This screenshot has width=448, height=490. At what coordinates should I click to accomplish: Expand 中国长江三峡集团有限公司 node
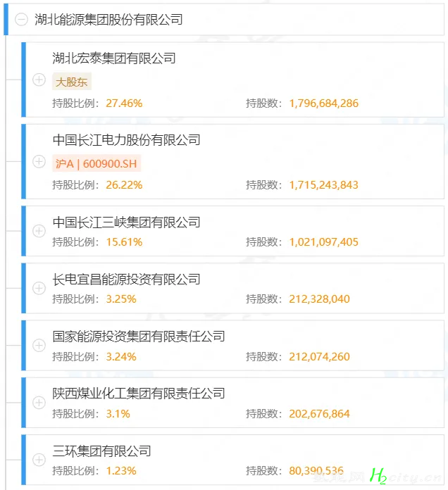pos(39,231)
